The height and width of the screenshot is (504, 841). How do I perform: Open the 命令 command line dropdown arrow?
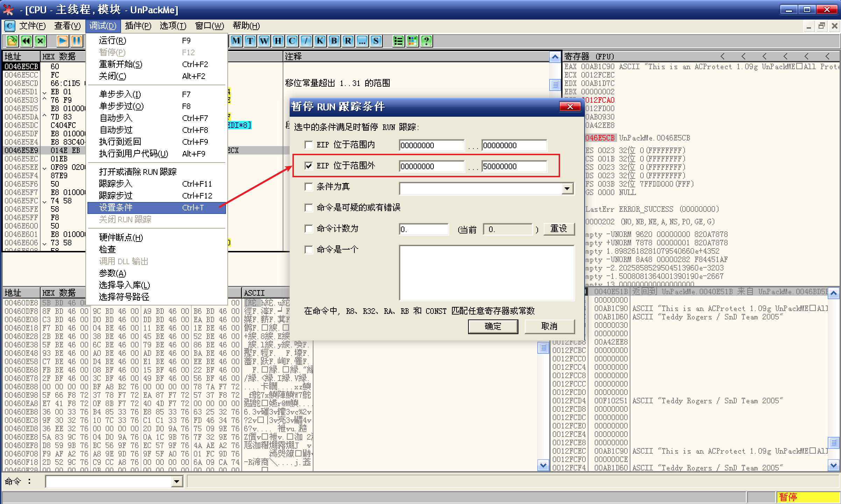pyautogui.click(x=177, y=482)
